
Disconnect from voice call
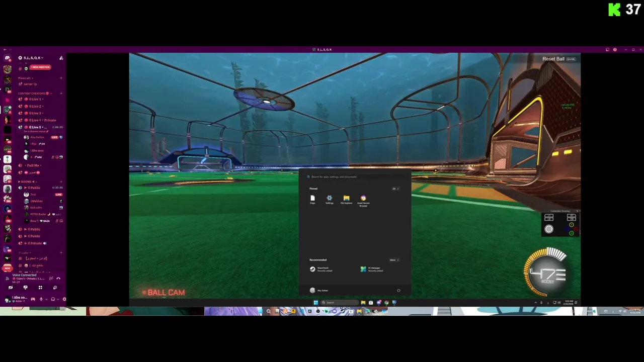pyautogui.click(x=58, y=278)
